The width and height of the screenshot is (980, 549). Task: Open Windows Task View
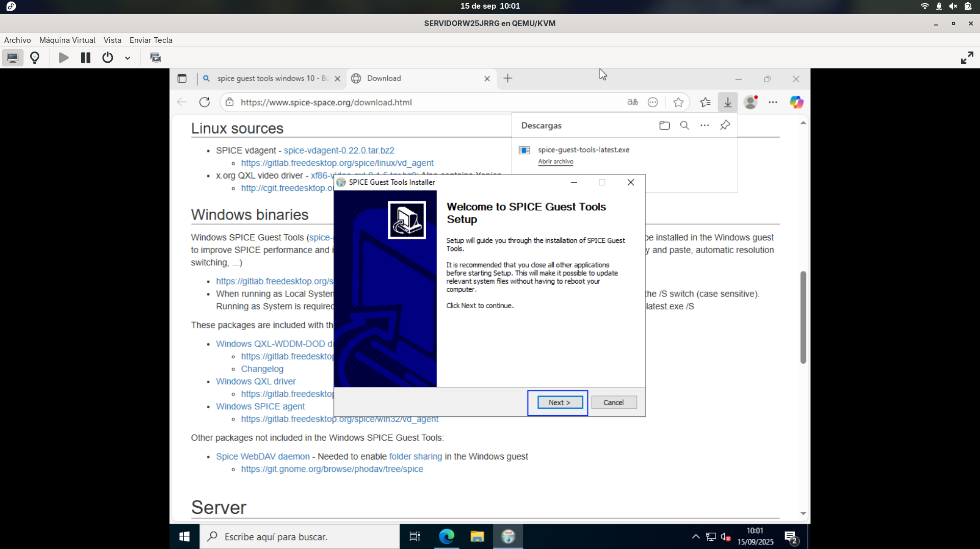[414, 537]
